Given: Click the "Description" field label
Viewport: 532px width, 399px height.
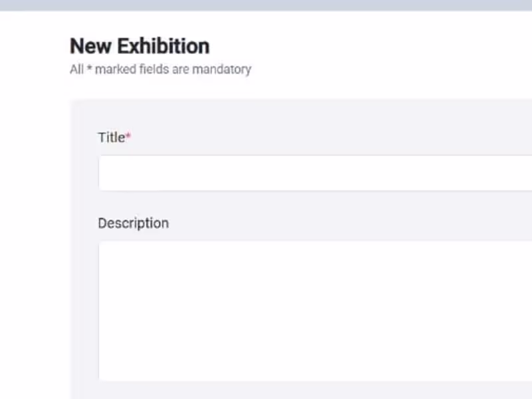Looking at the screenshot, I should pyautogui.click(x=133, y=223).
